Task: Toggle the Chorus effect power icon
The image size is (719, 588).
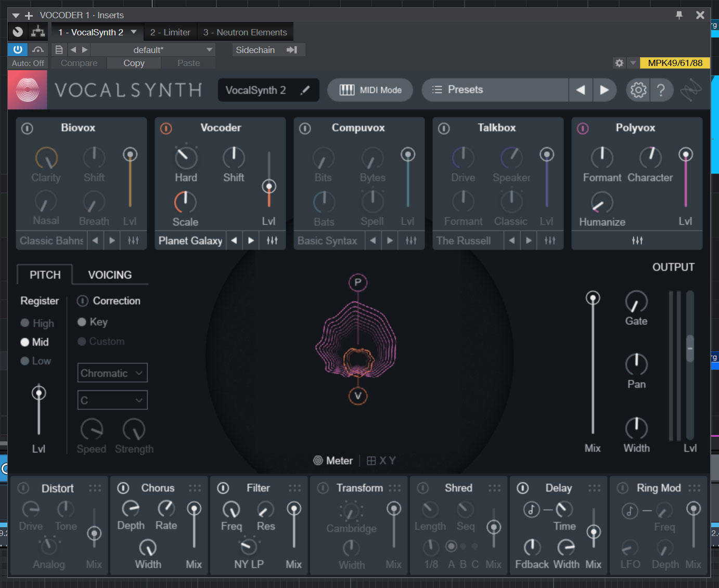Action: [123, 488]
